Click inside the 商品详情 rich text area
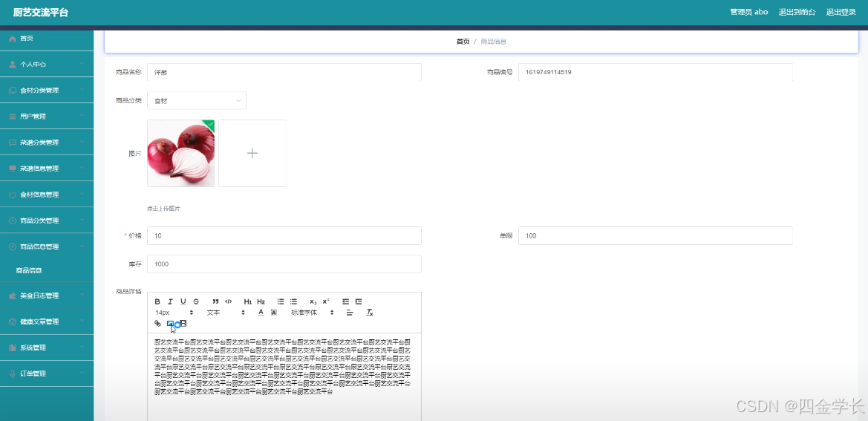Viewport: 868px width, 421px height. pyautogui.click(x=284, y=377)
